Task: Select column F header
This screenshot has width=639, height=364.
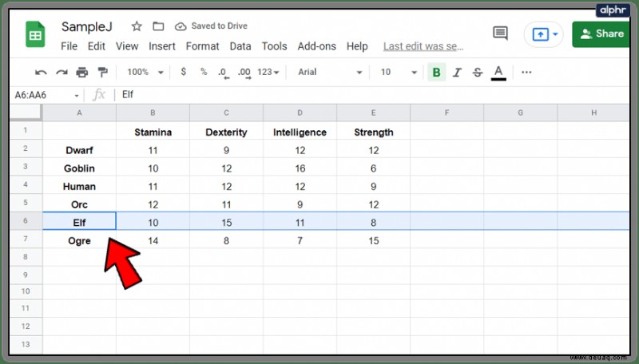Action: tap(447, 113)
